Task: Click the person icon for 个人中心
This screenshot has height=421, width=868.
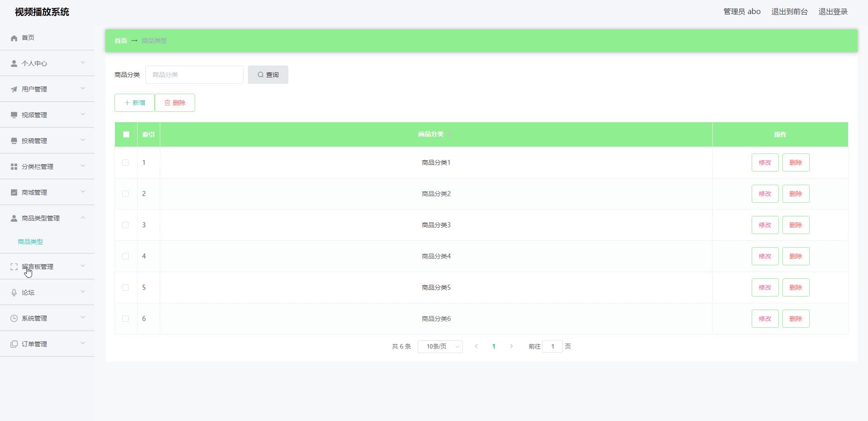Action: [x=14, y=64]
